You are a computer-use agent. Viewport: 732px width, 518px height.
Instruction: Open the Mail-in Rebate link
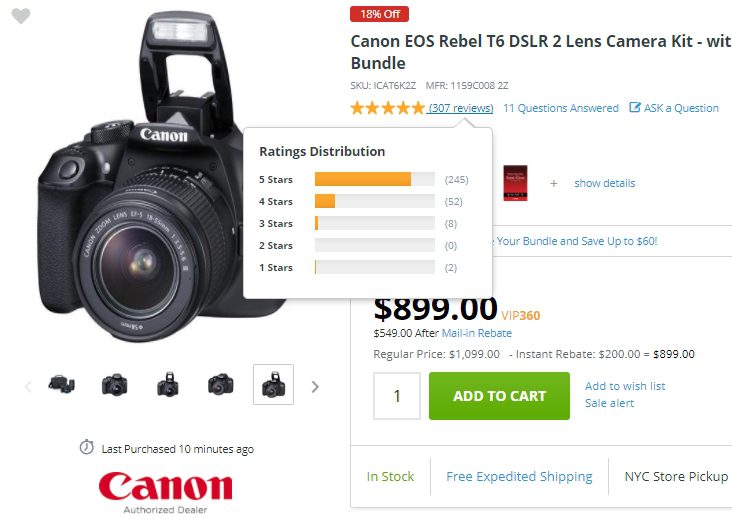click(x=477, y=333)
